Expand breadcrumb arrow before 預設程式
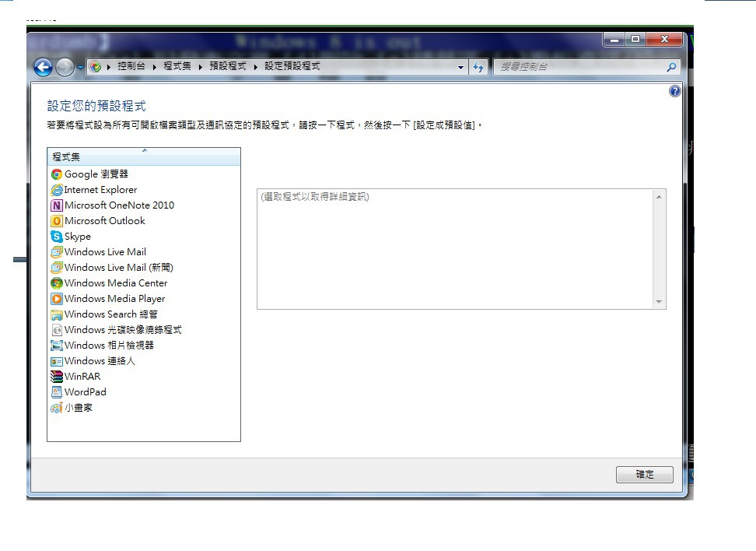The image size is (756, 551). pos(201,67)
